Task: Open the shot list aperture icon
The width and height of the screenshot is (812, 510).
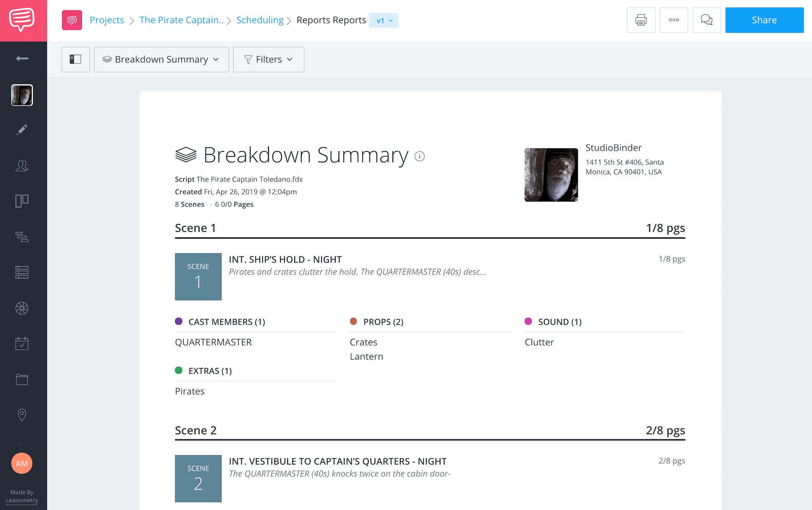Action: (x=22, y=308)
